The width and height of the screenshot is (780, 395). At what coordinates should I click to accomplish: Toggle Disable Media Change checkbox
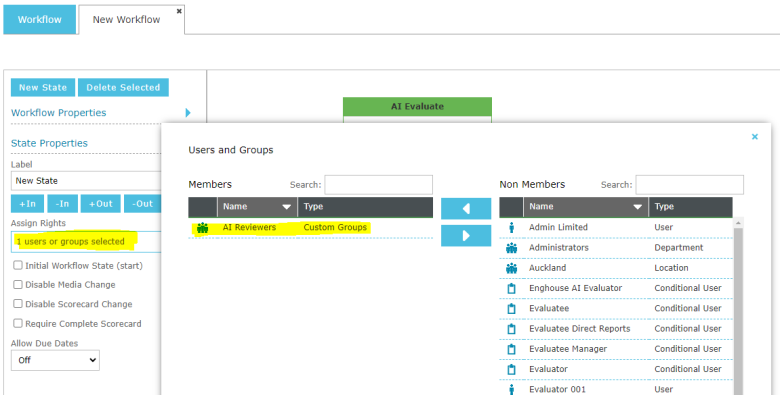click(x=18, y=285)
